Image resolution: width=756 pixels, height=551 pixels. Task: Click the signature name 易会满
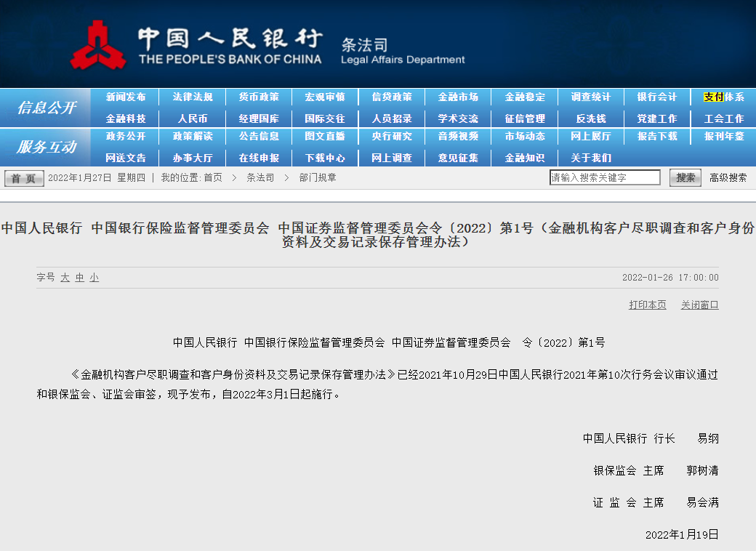pyautogui.click(x=702, y=503)
